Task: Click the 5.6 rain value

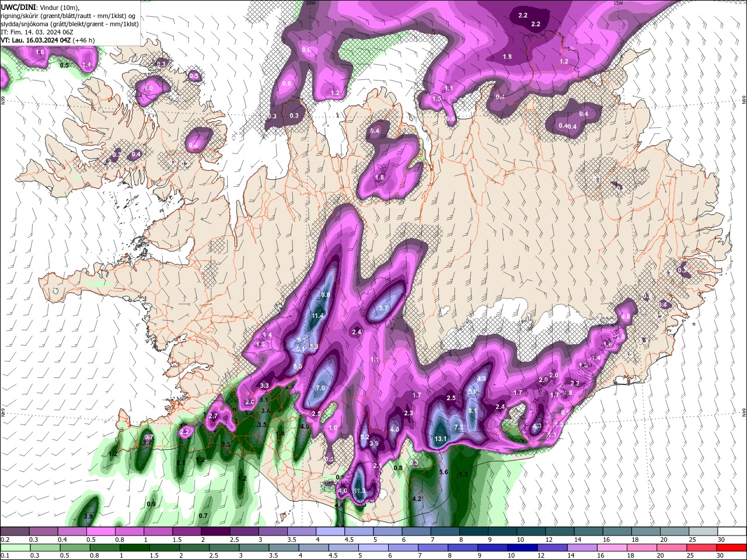Action: pyautogui.click(x=443, y=472)
